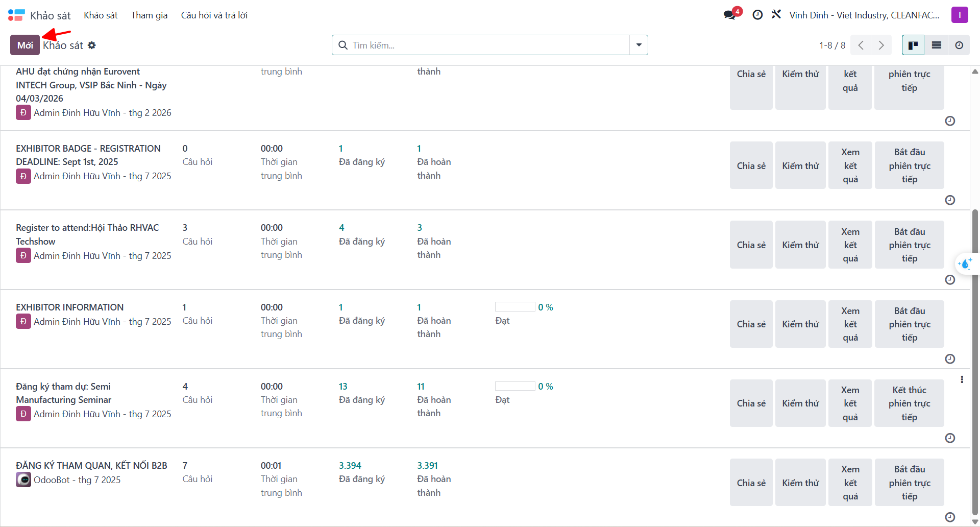Image resolution: width=980 pixels, height=527 pixels.
Task: Switch to list view
Action: tap(936, 45)
